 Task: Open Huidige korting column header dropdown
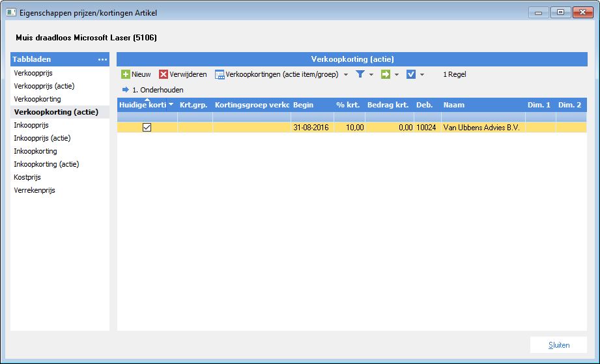point(171,105)
